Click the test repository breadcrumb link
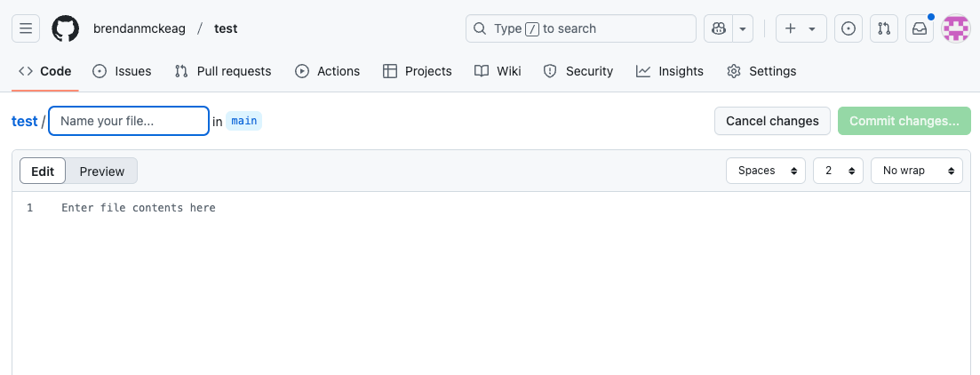Image resolution: width=980 pixels, height=375 pixels. pos(24,121)
